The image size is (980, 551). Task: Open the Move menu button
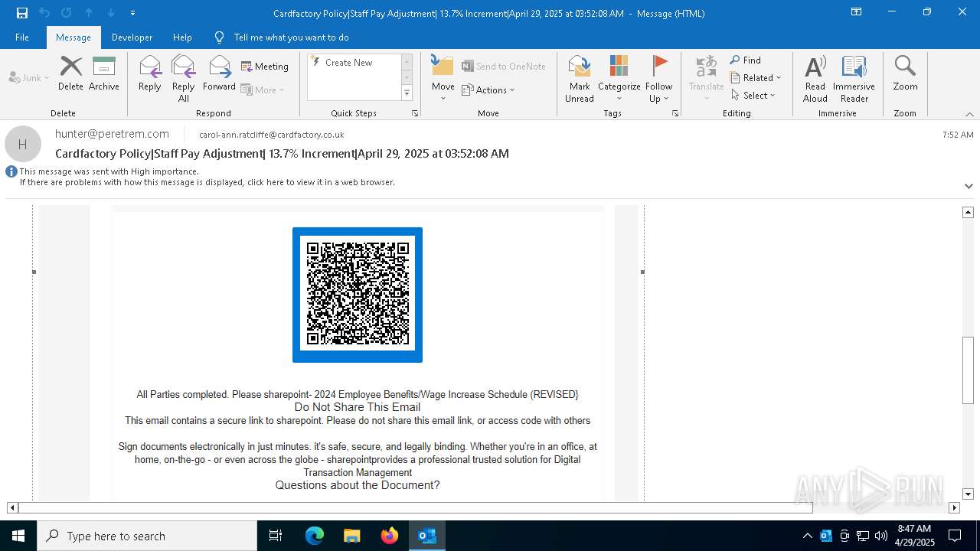[x=443, y=79]
